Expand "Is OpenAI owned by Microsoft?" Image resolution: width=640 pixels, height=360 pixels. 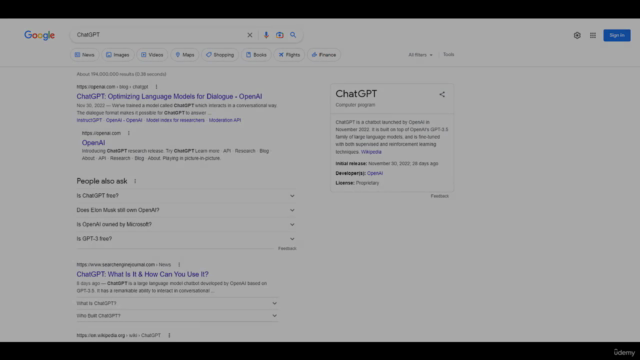coord(186,224)
